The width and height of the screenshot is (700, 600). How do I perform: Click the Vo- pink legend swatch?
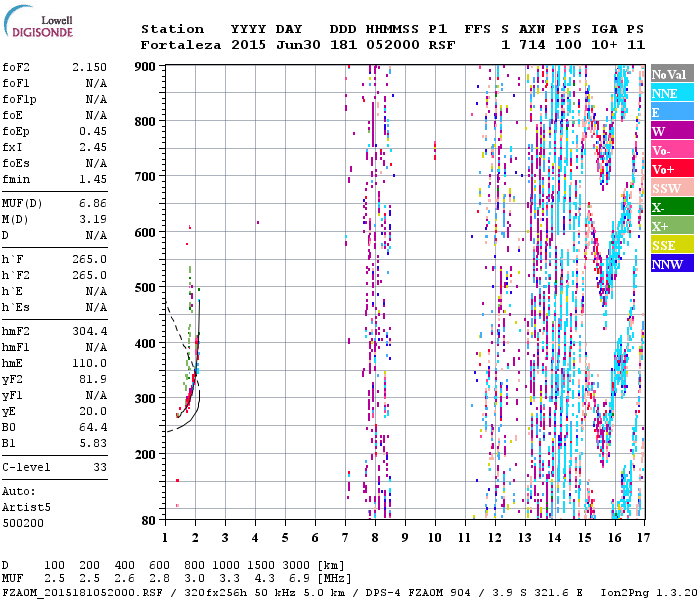click(x=669, y=150)
